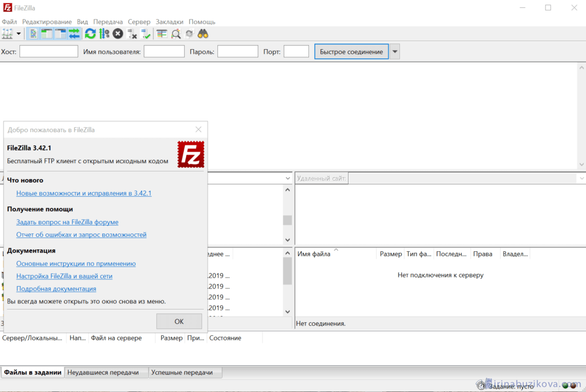This screenshot has height=392, width=586.
Task: Toggle remote directory tree display
Action: [x=60, y=34]
